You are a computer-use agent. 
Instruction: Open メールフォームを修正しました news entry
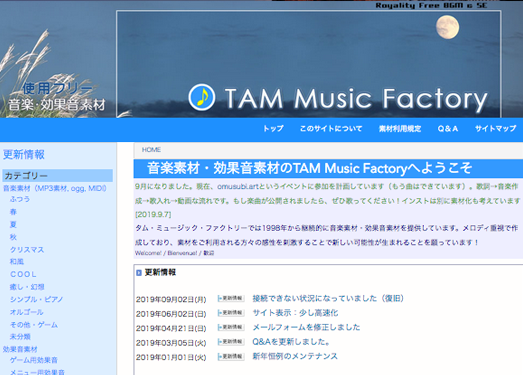306,327
